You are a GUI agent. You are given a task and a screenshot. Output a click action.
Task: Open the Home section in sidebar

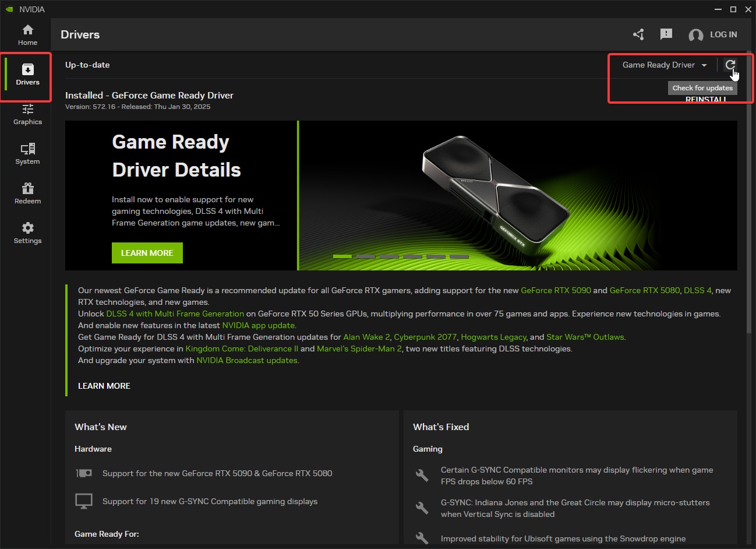(27, 35)
